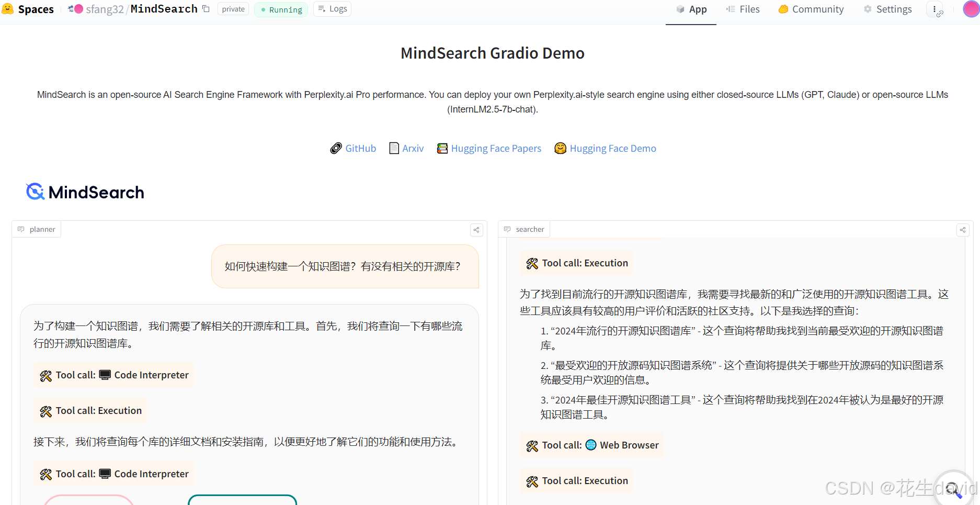980x505 pixels.
Task: Switch to the App tab
Action: pyautogui.click(x=691, y=9)
